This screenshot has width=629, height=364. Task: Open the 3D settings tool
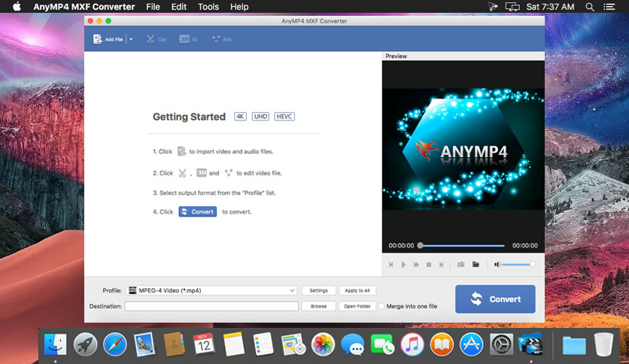point(189,39)
